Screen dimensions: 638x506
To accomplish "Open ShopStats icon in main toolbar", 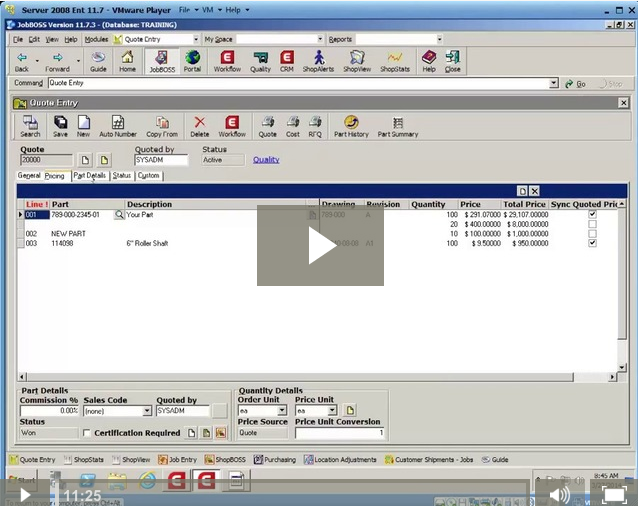I will 395,61.
